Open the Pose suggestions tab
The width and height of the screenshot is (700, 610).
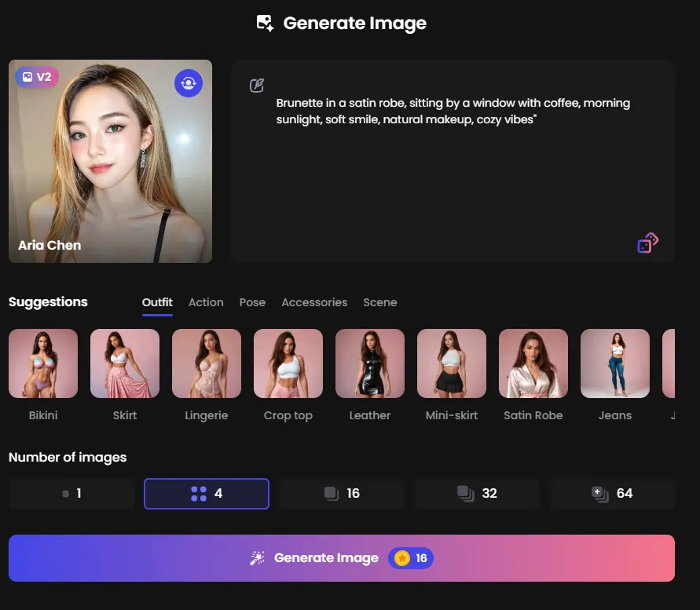[252, 302]
